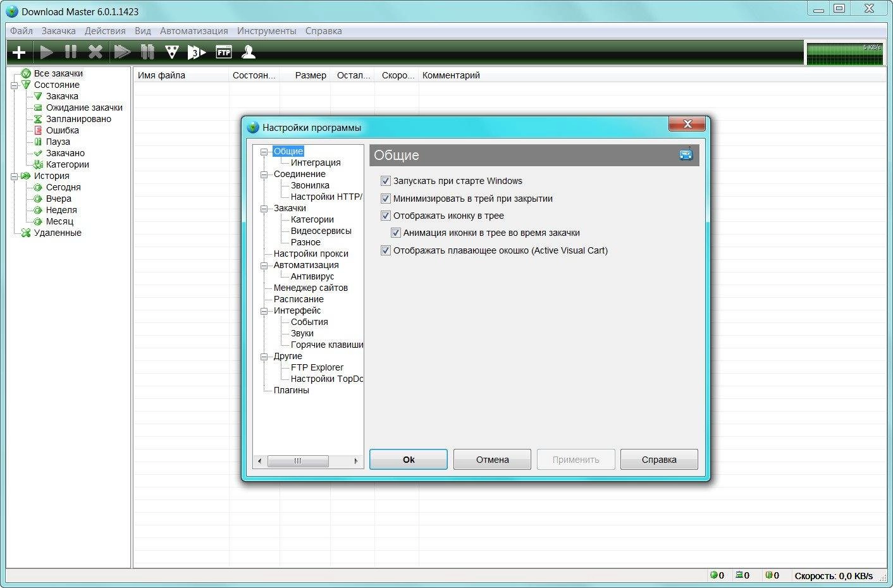Close the 'Настройки программы' dialog
Image resolution: width=893 pixels, height=588 pixels.
(687, 124)
